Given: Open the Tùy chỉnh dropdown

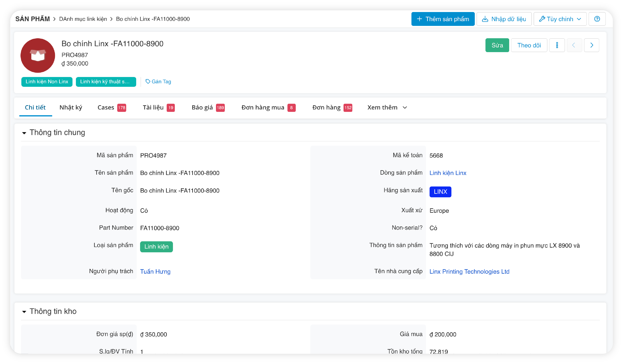Looking at the screenshot, I should click(x=560, y=19).
